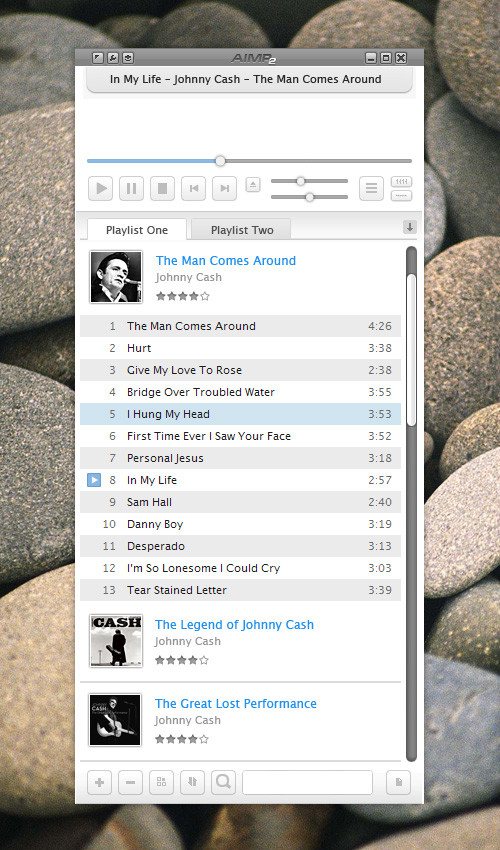Click the eject/open file icon

[x=253, y=185]
